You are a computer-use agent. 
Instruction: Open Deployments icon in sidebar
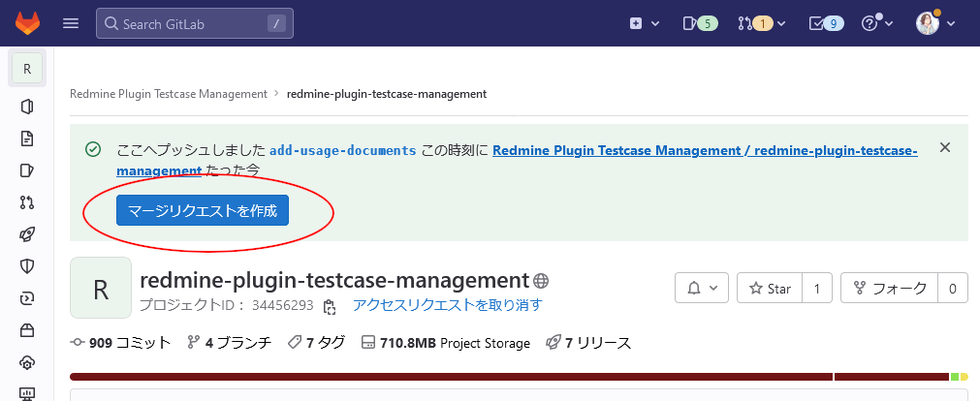tap(27, 298)
